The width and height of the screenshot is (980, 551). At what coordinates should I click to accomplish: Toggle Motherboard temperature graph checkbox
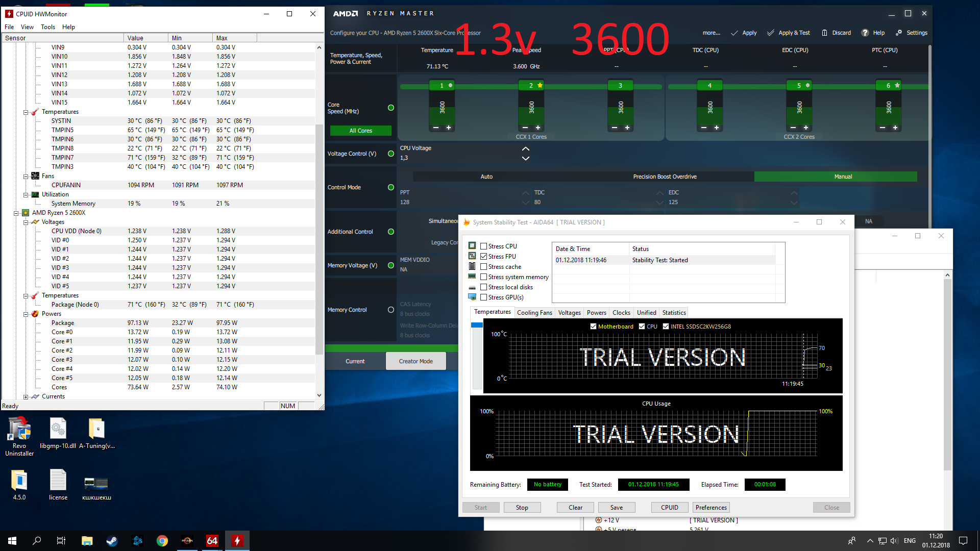pos(593,327)
